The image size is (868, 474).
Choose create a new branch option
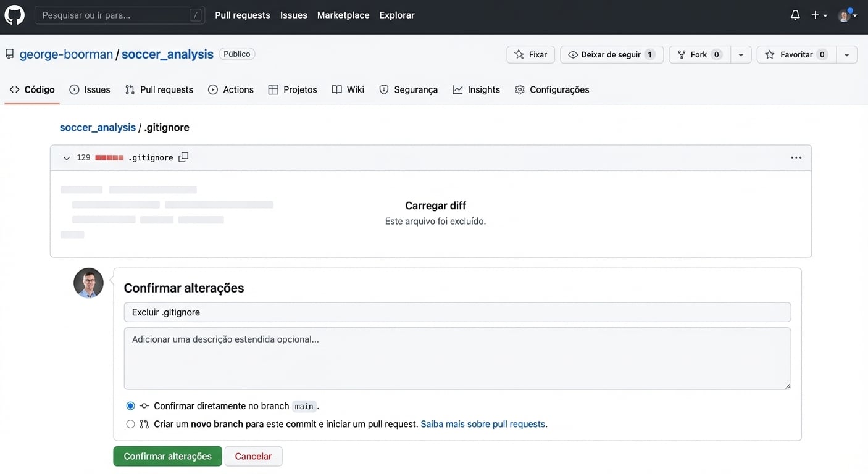click(x=130, y=424)
